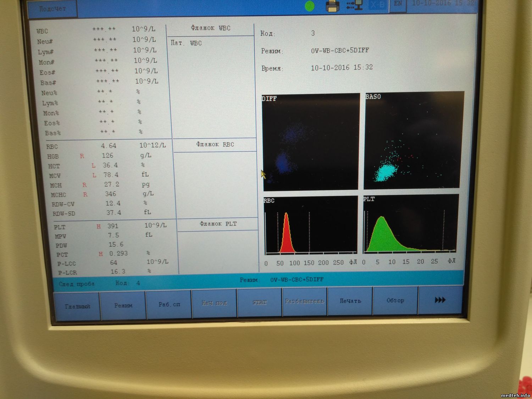
Task: Select the STAT button
Action: (x=259, y=302)
